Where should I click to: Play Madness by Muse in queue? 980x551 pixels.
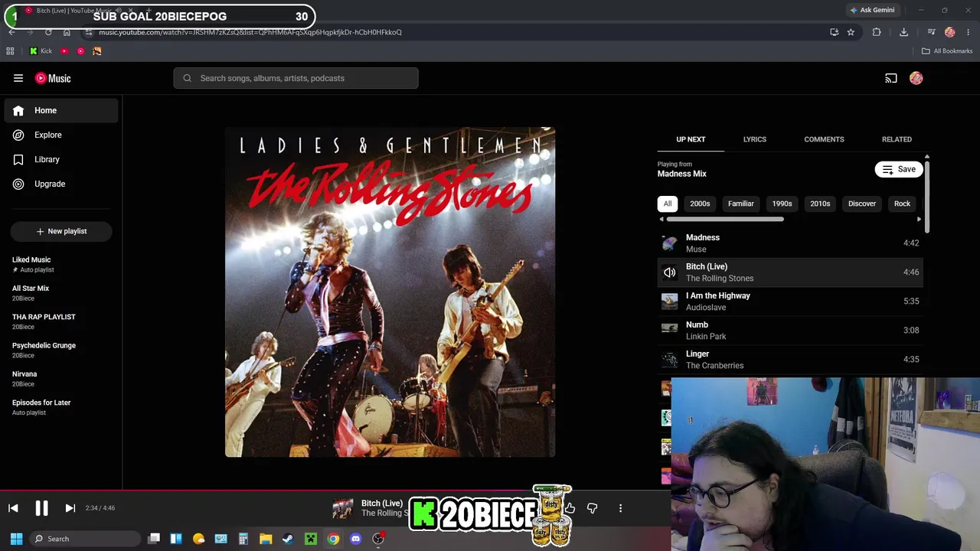pyautogui.click(x=790, y=243)
